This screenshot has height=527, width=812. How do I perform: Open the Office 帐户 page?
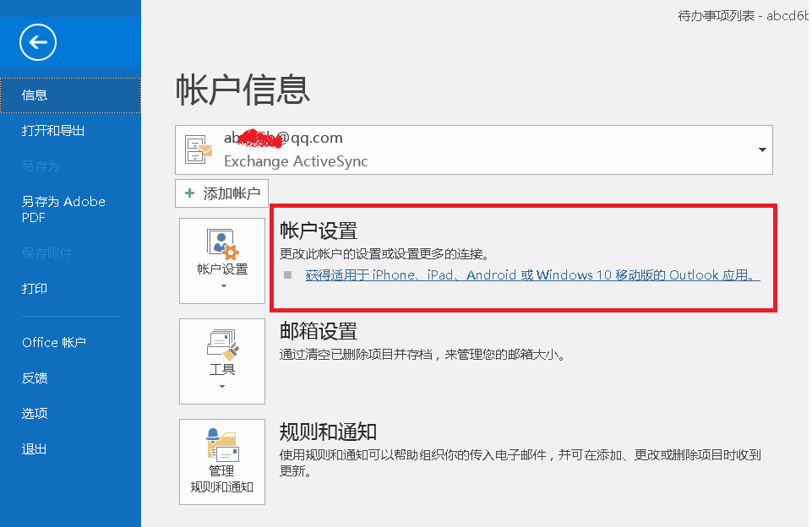54,342
